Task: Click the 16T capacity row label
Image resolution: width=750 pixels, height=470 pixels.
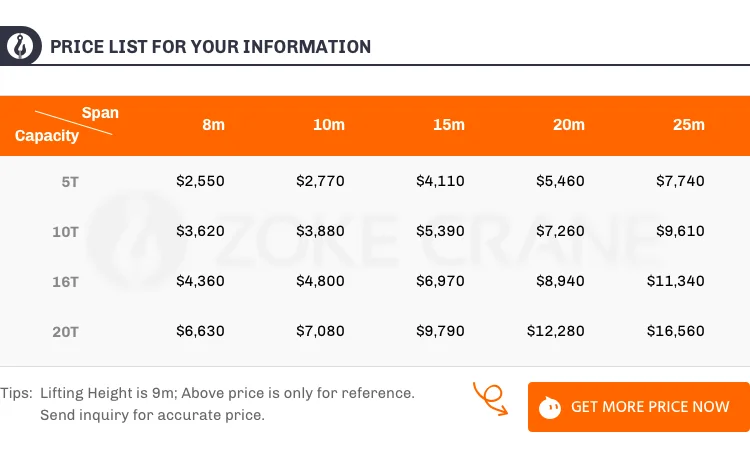Action: pos(66,282)
